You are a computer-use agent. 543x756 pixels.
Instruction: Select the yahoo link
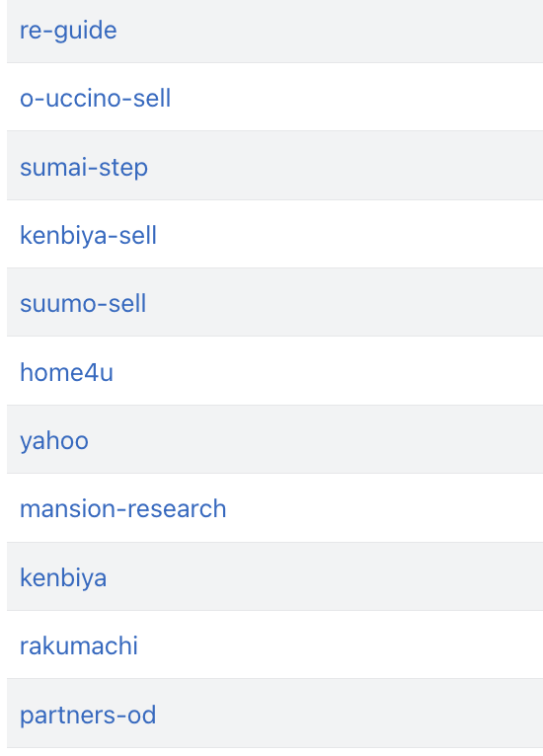pyautogui.click(x=54, y=441)
